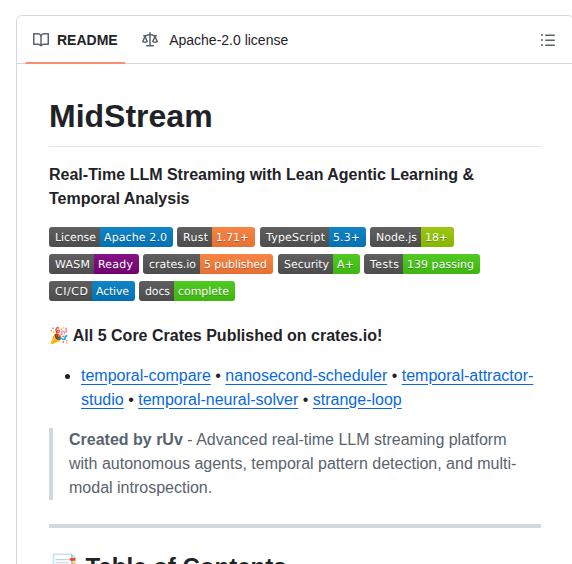The width and height of the screenshot is (572, 564).
Task: Open the temporal-compare crate link
Action: [x=146, y=375]
